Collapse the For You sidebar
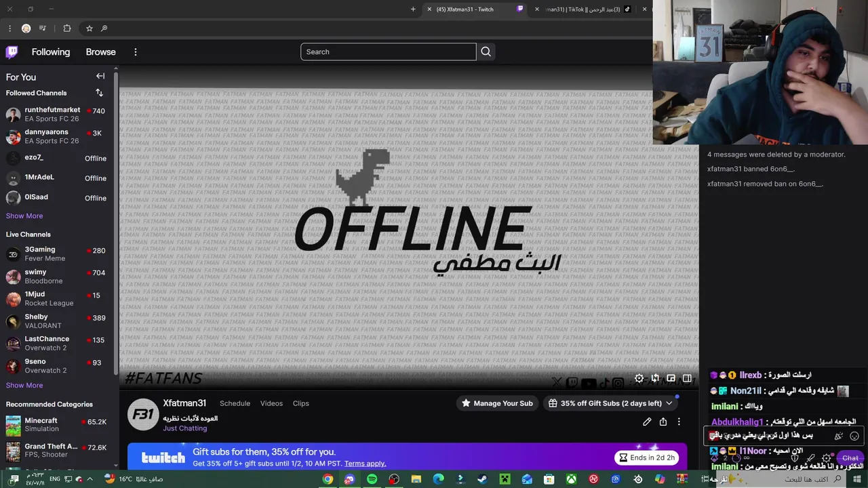Screen dimensions: 868x488 100,76
